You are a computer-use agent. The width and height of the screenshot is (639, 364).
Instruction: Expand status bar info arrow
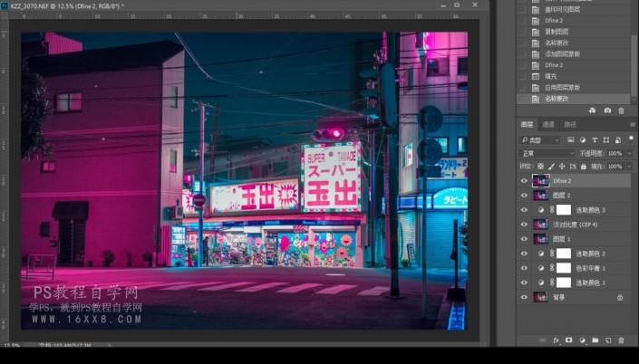tap(109, 345)
